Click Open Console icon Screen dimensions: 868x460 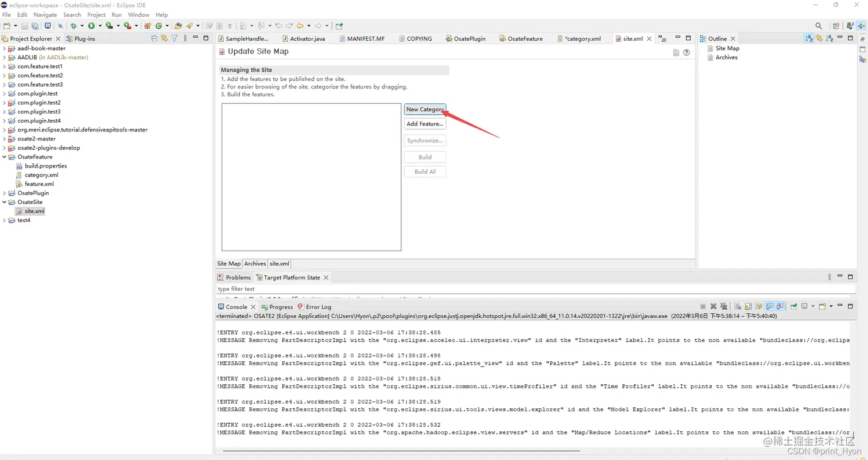coord(822,307)
